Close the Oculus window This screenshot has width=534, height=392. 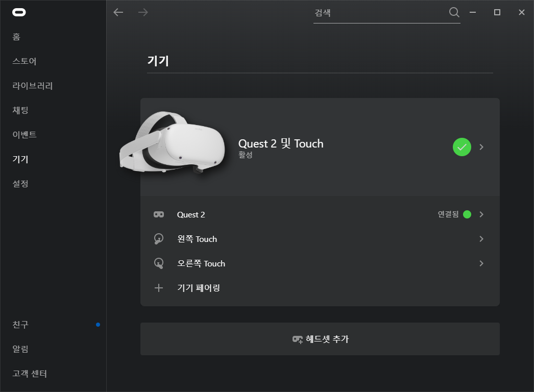click(x=522, y=12)
